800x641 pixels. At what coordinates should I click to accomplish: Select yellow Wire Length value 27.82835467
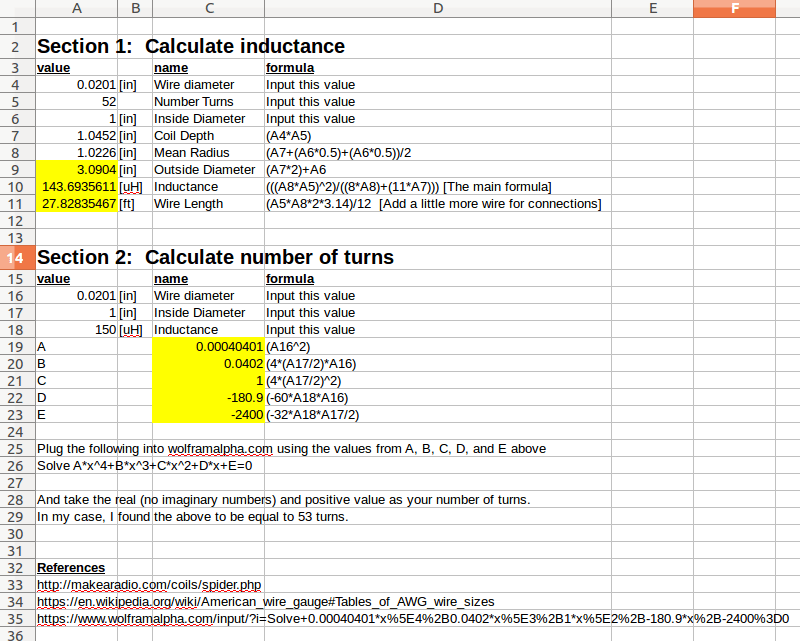point(77,204)
